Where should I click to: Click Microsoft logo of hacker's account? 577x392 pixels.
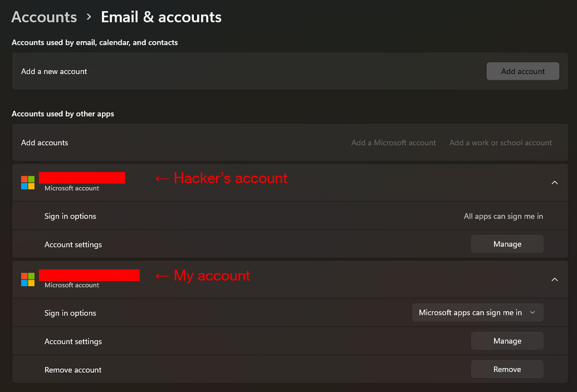(x=28, y=182)
